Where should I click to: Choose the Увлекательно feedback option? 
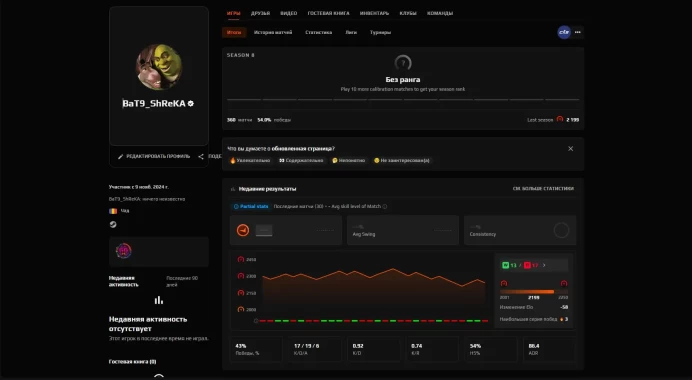[250, 161]
